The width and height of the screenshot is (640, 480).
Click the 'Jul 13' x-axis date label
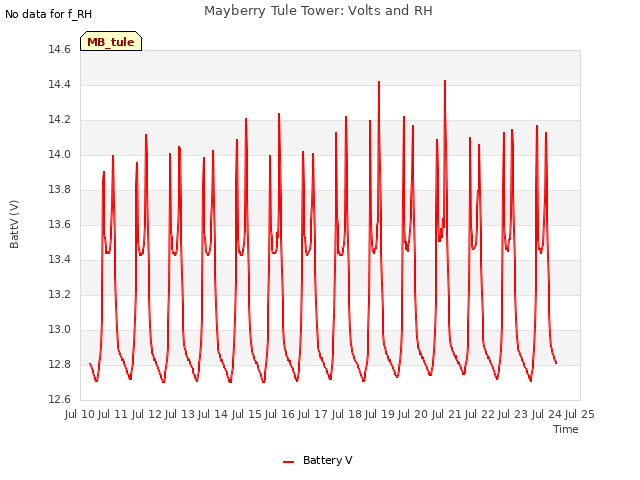pyautogui.click(x=180, y=414)
